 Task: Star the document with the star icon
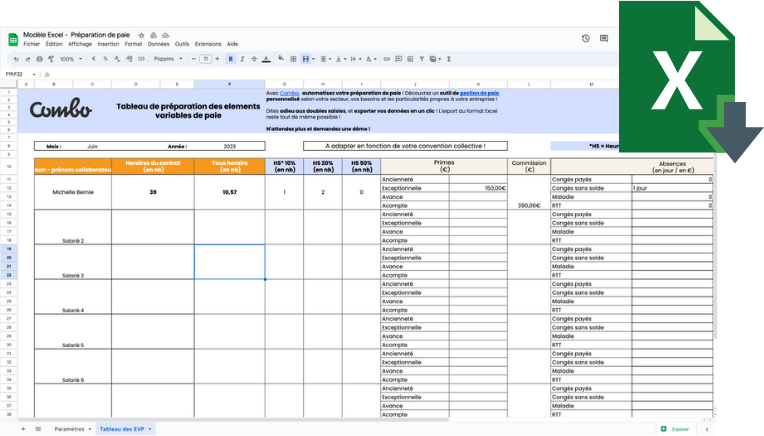tap(141, 35)
